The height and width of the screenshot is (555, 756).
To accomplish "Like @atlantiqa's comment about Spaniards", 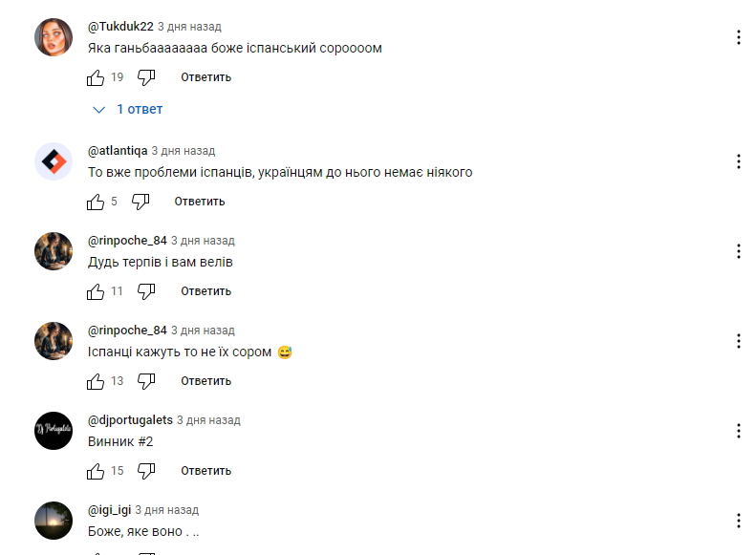I will pos(96,202).
